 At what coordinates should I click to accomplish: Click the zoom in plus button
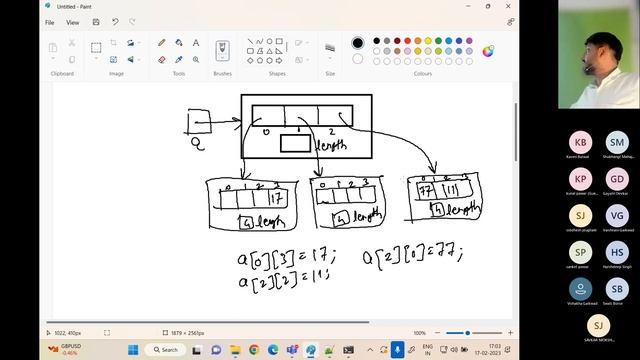pos(510,333)
